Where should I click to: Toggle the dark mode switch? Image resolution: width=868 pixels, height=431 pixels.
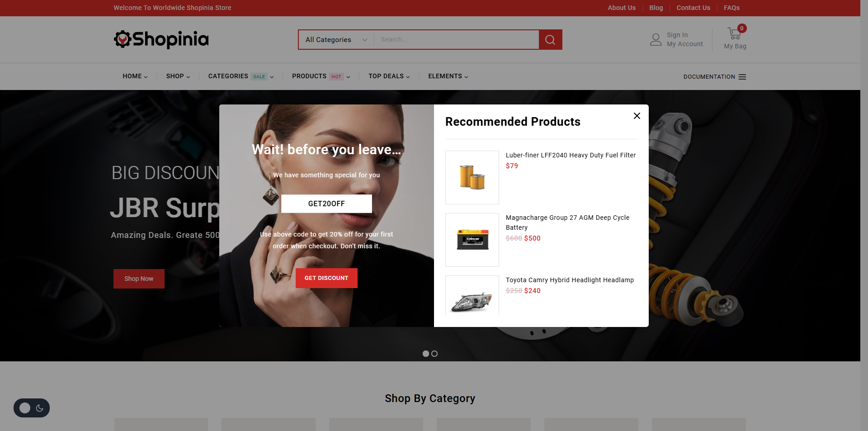32,408
